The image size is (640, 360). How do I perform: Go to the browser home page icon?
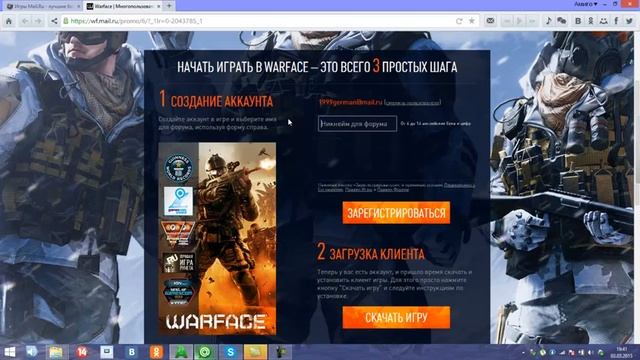click(9, 21)
